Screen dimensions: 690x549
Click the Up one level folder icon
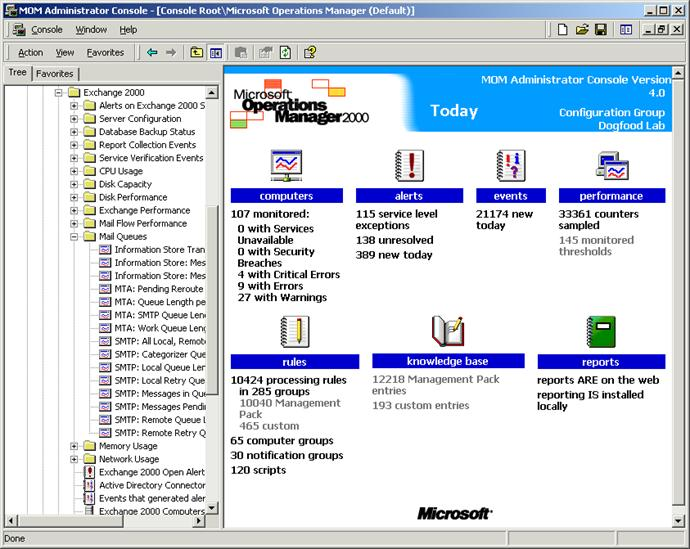pyautogui.click(x=196, y=52)
